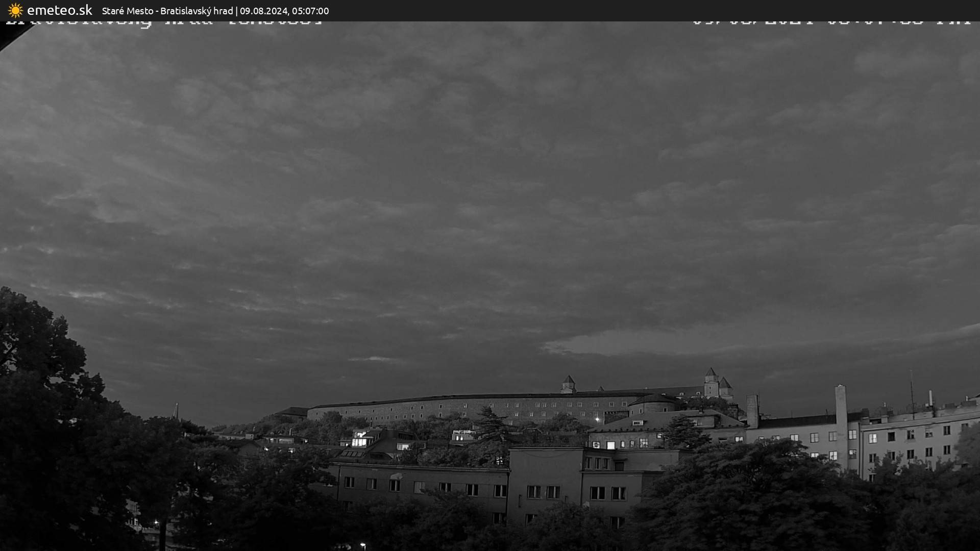Click the Staré Mesto - Bratislavský hrad title
Viewport: 980px width, 551px height.
pos(167,11)
